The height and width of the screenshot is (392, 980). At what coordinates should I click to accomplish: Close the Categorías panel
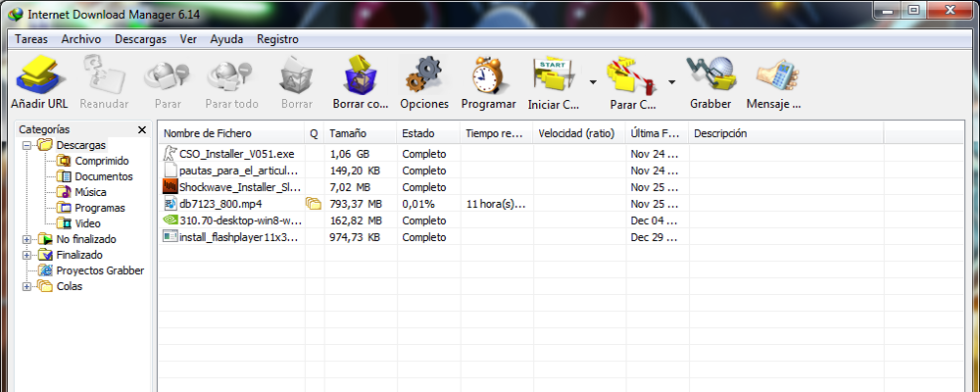(x=142, y=129)
